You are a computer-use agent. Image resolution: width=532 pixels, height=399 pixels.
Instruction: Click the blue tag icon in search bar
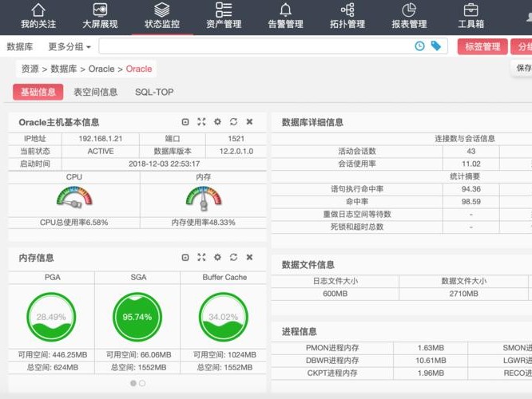[x=435, y=45]
